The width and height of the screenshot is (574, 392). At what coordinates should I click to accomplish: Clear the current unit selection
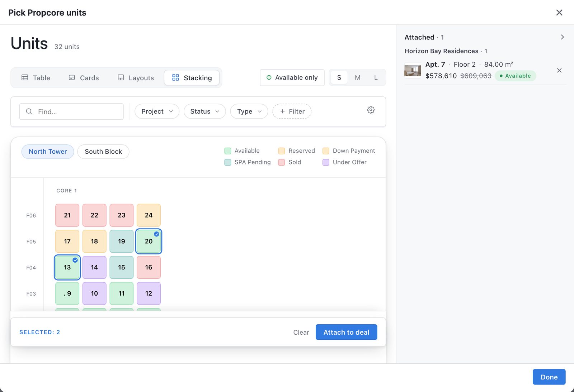coord(301,333)
